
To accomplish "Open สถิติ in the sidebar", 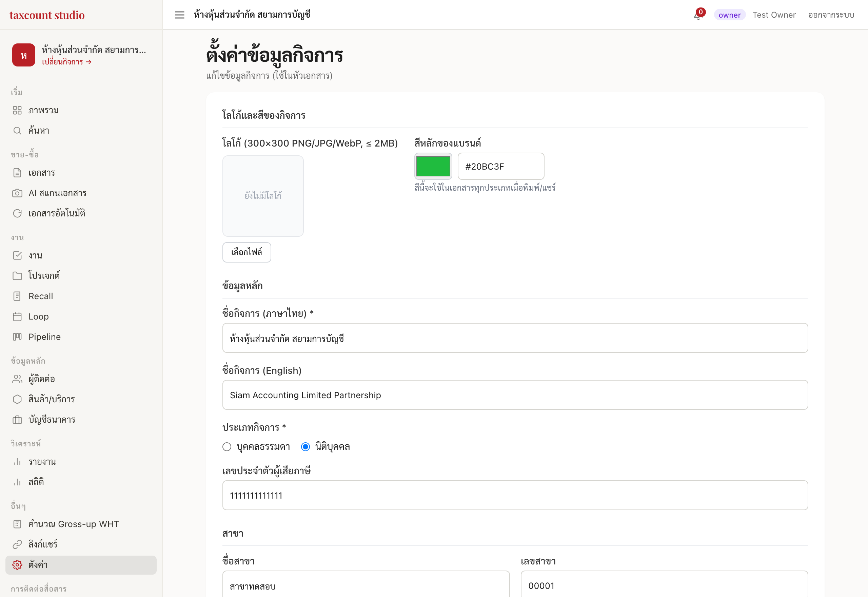I will (x=81, y=482).
